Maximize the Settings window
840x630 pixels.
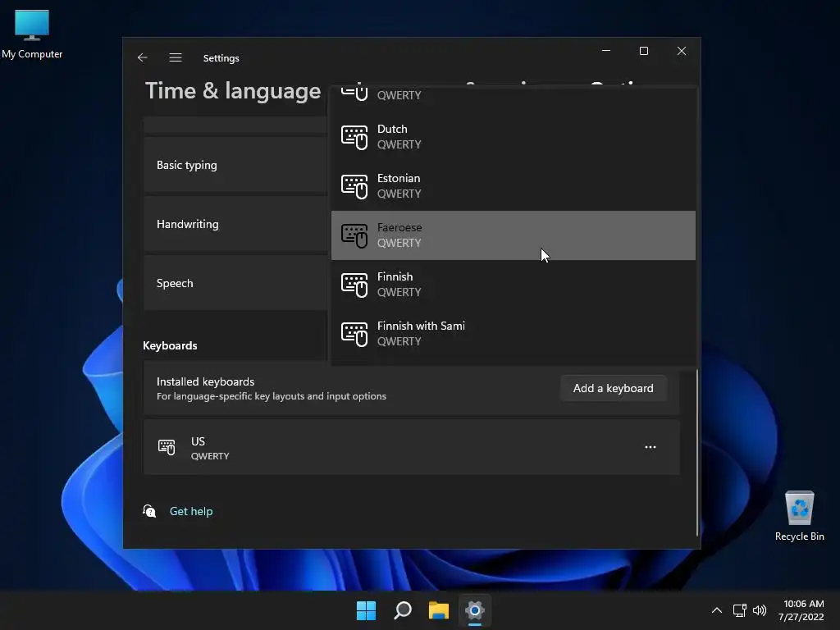point(644,51)
